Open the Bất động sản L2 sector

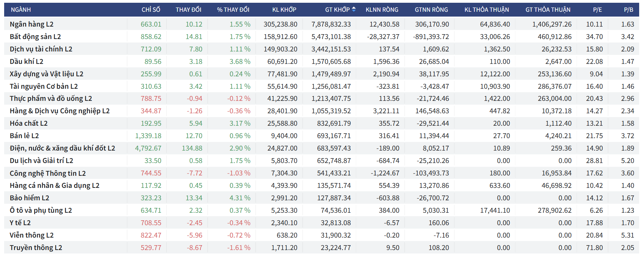coord(35,37)
